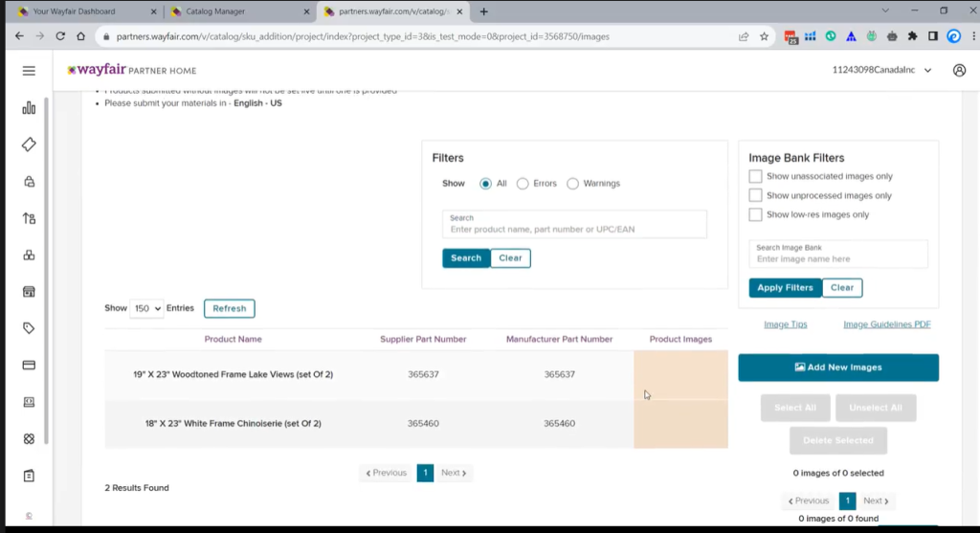Click the Add New Images button

tap(838, 367)
